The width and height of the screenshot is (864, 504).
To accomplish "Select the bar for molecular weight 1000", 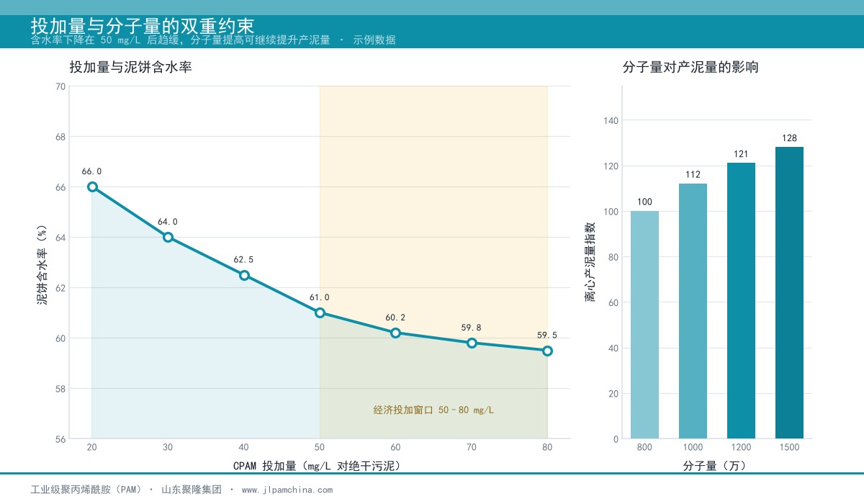I will point(693,311).
